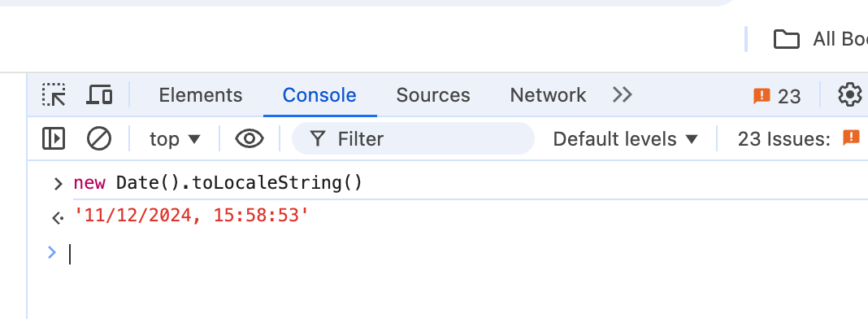Click the issues icon beside 23 Issues
This screenshot has height=319, width=868.
point(851,138)
